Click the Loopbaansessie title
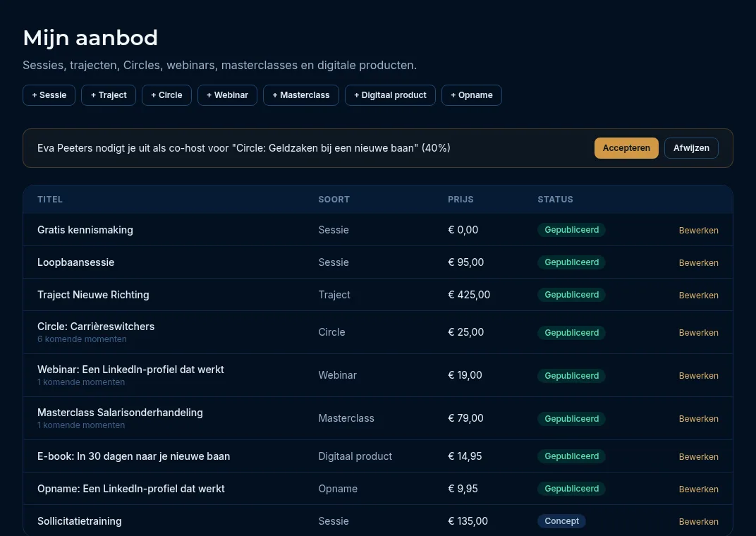 (x=75, y=262)
